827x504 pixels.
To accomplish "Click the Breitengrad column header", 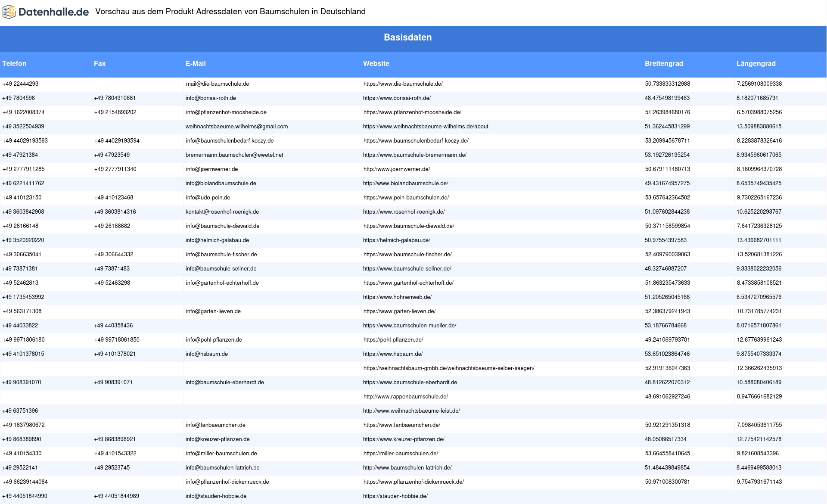I will pyautogui.click(x=664, y=63).
